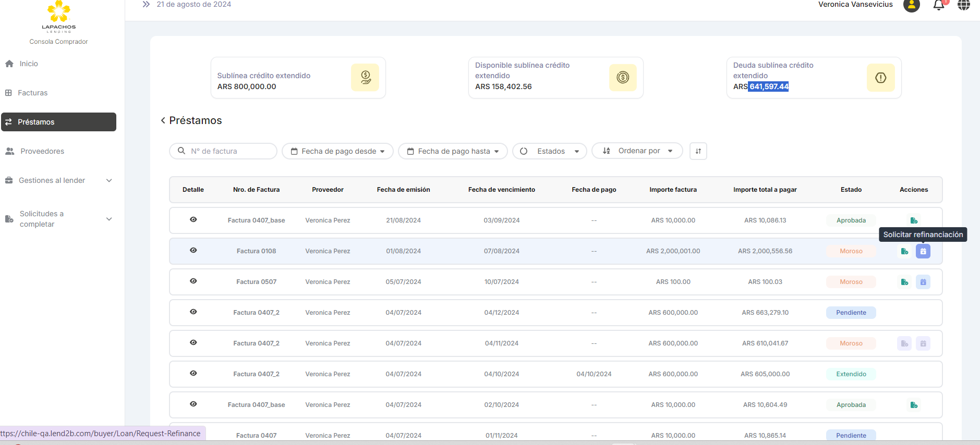Click the sidebar collapse double-chevron icon
The width and height of the screenshot is (980, 445).
(146, 4)
